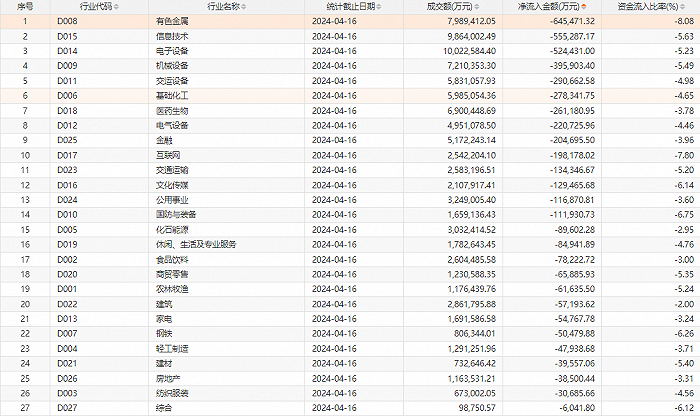Viewport: 700px width, 416px height.
Task: Select the 轻工制造 industry name
Action: [172, 349]
